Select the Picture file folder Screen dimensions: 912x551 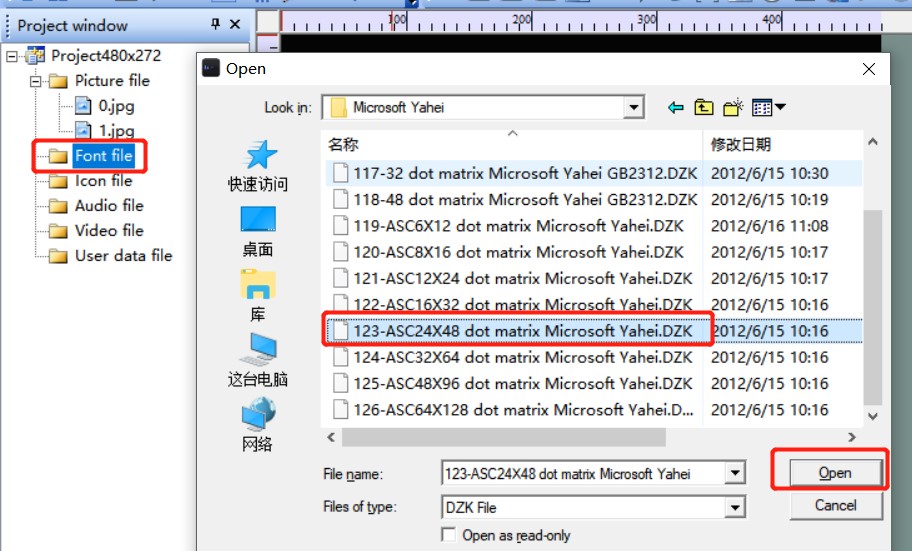[112, 80]
